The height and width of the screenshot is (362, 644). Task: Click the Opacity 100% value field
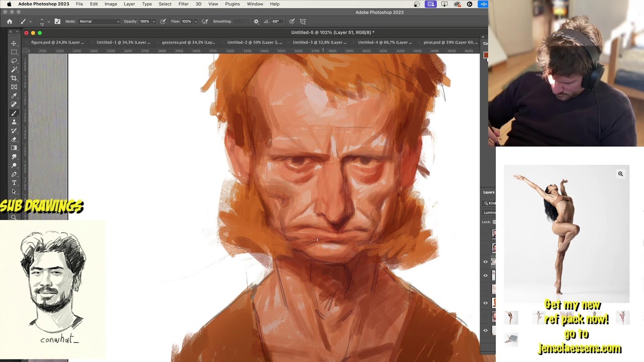point(144,22)
